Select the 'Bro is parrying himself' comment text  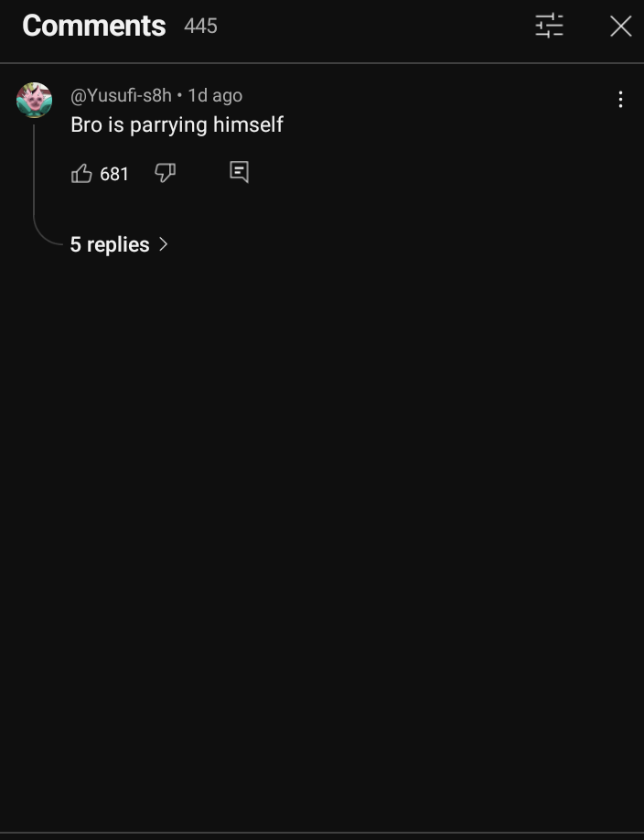[x=177, y=124]
